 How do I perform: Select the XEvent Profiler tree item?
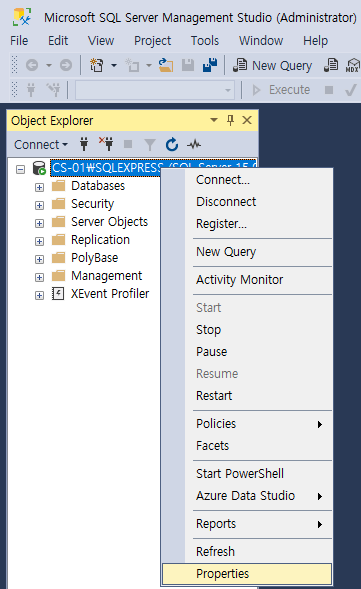pyautogui.click(x=110, y=294)
